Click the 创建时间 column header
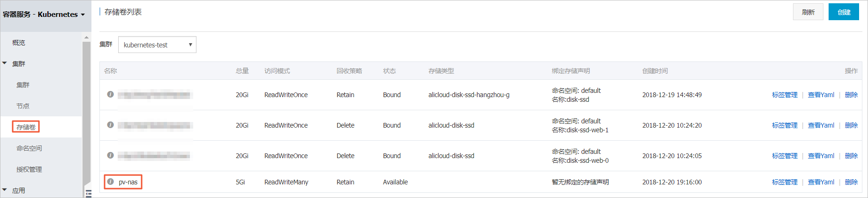The image size is (868, 198). [655, 71]
